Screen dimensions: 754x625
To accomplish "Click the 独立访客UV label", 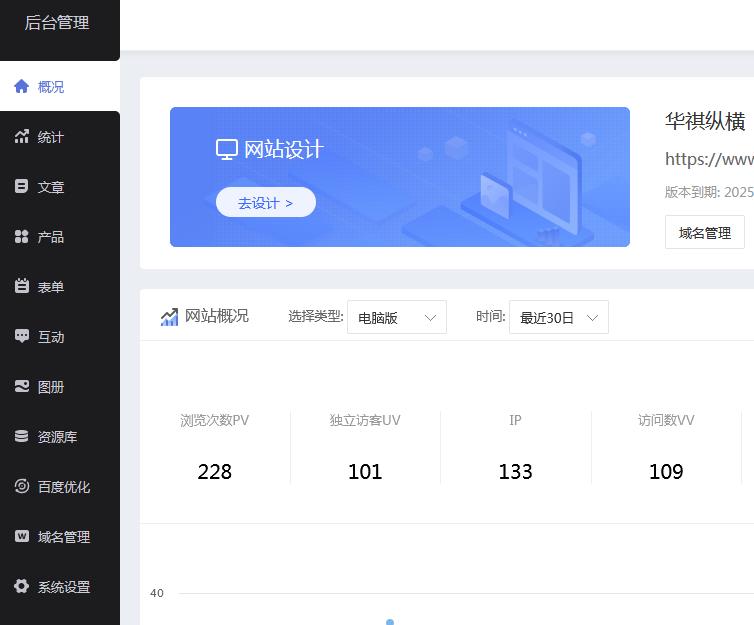I will tap(365, 420).
